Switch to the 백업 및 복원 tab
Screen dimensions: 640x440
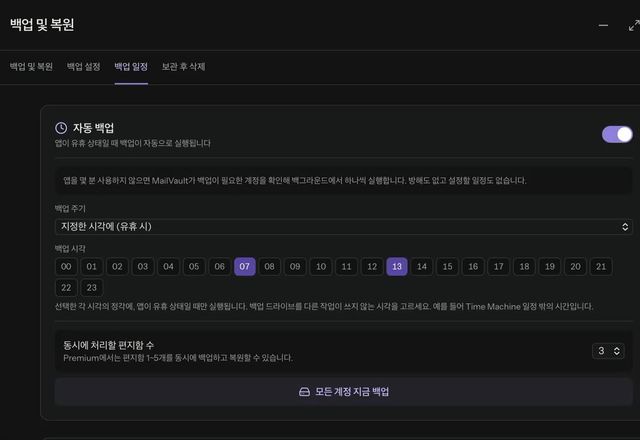click(31, 67)
